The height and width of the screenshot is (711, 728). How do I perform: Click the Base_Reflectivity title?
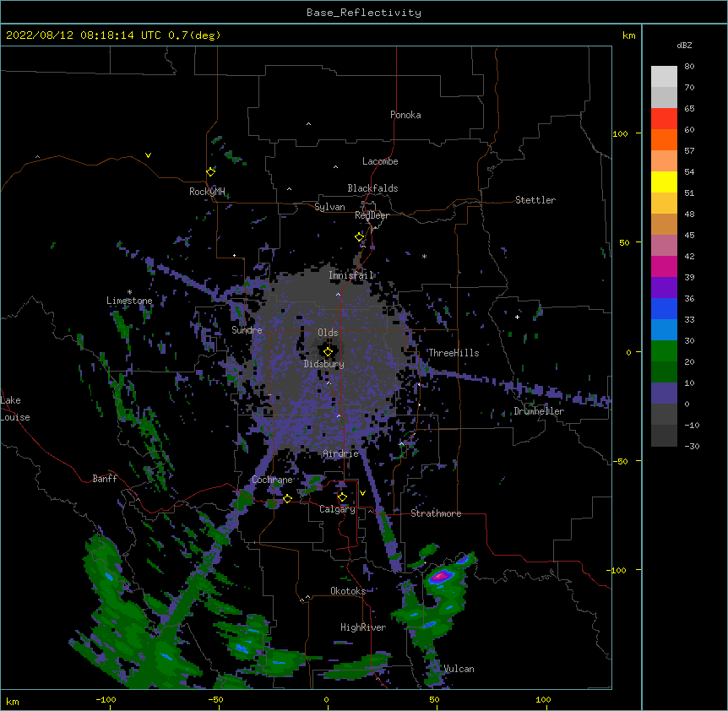click(364, 13)
